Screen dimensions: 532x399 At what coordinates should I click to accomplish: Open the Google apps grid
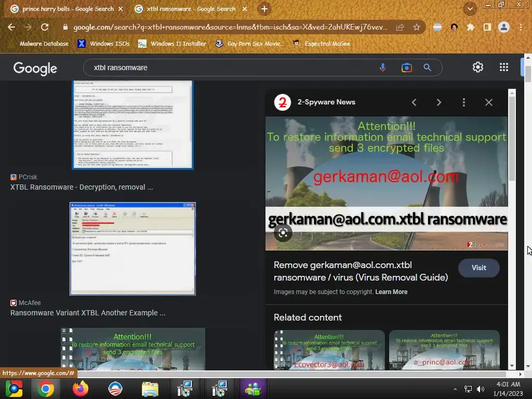pos(504,67)
